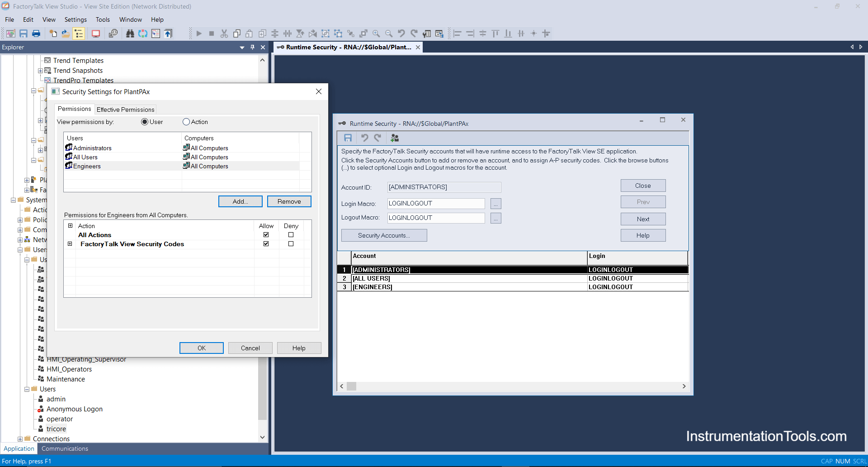Viewport: 868px width, 467px height.
Task: Expand FactoryTalk View Security Codes row
Action: click(x=70, y=244)
